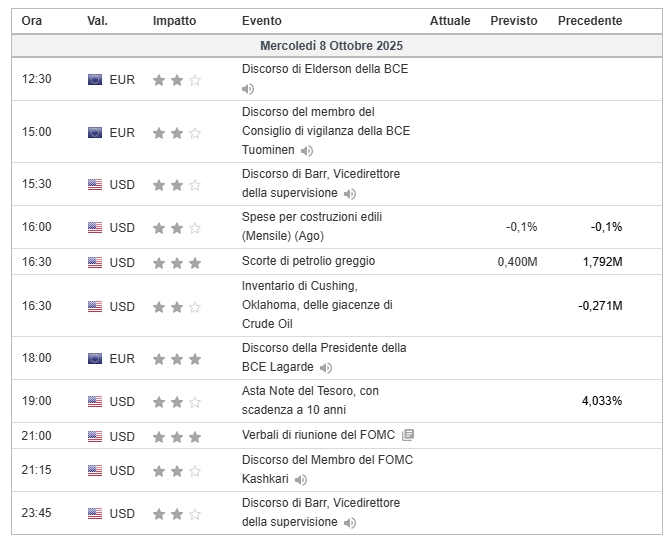Screen dimensions: 672x546
Task: Click the speaker icon next to Kashkari
Action: [x=301, y=480]
